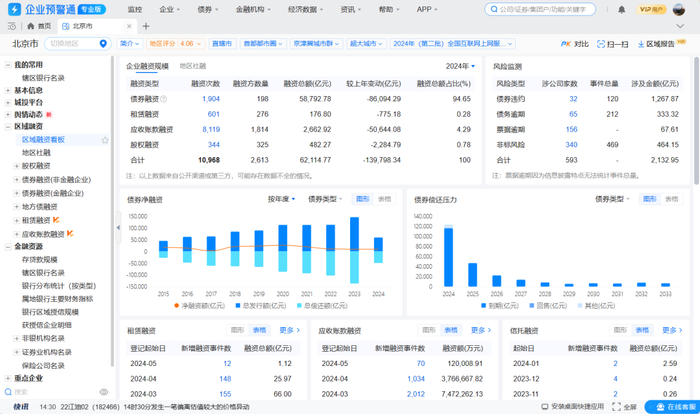Switch to the 地区社融 tab
700x414 pixels.
point(192,65)
